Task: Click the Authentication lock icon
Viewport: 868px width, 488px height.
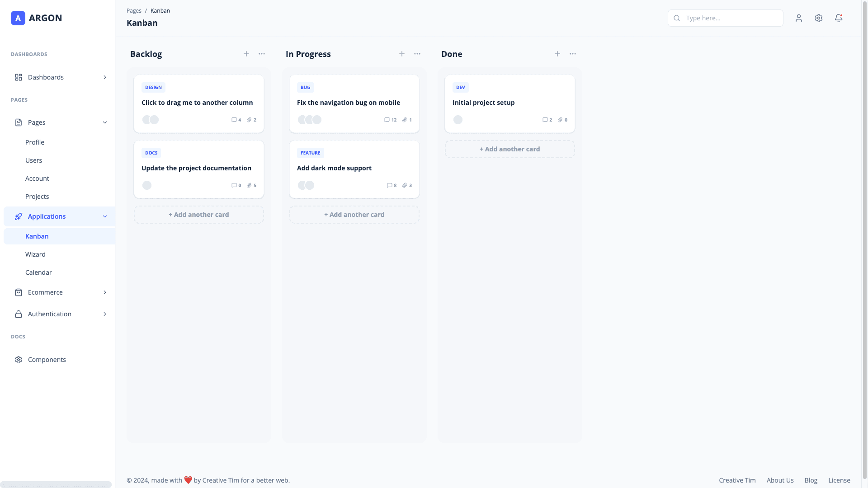Action: click(19, 314)
